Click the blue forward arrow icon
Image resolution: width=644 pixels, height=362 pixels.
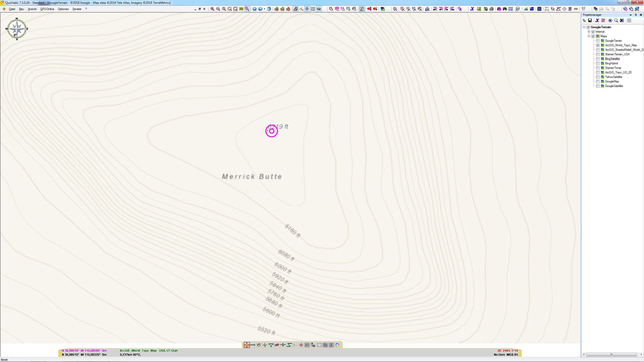260,9
